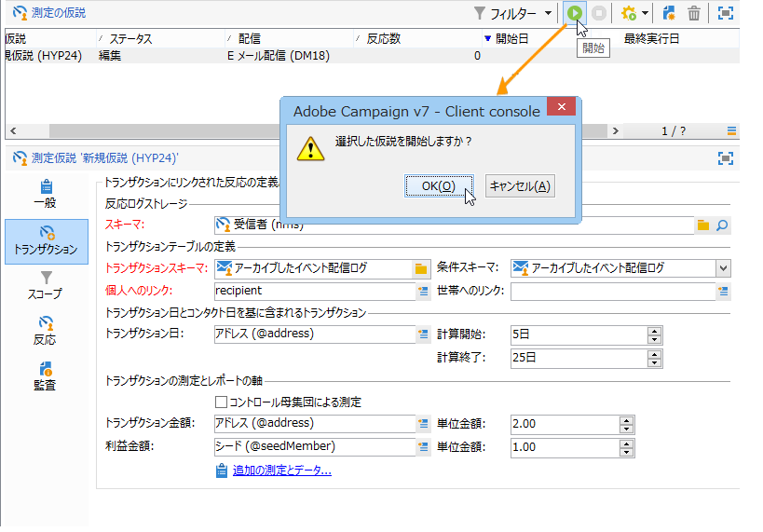Maximize the hypothesis list panel icon
The image size is (763, 532).
coord(726,13)
